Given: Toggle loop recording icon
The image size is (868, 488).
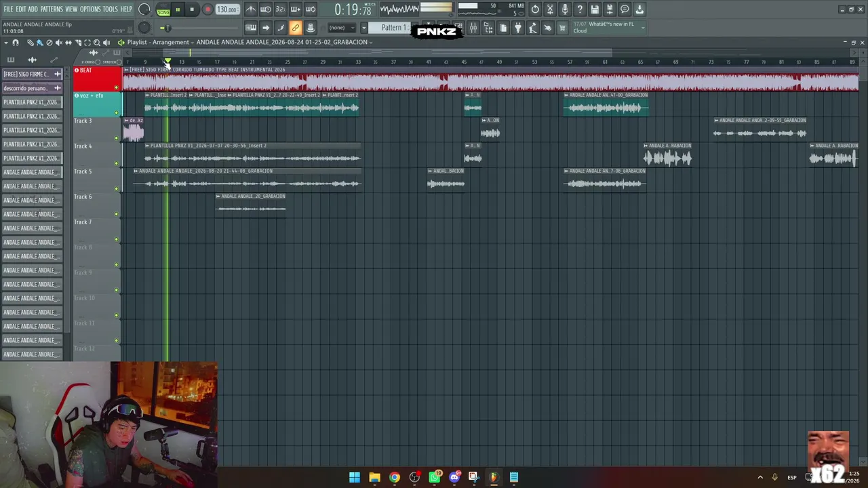Looking at the screenshot, I should pos(310,9).
